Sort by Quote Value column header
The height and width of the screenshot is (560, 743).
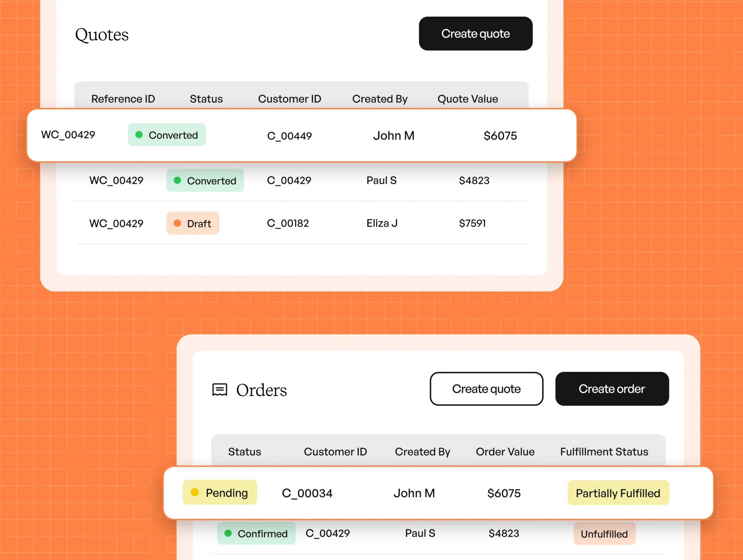tap(467, 99)
